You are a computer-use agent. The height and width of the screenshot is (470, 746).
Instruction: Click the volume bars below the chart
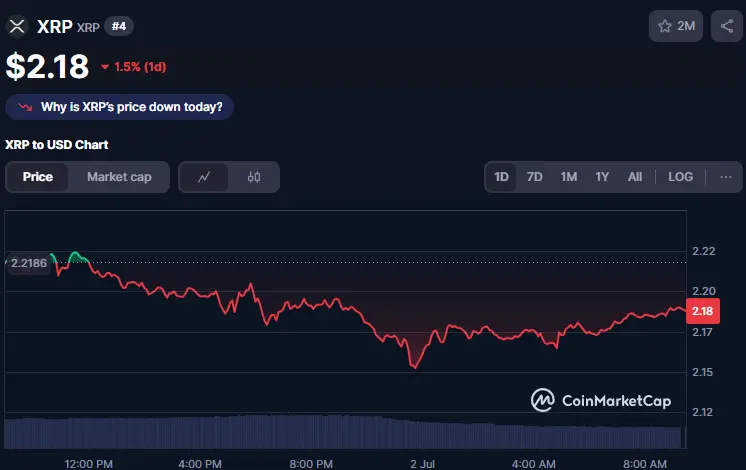(345, 432)
